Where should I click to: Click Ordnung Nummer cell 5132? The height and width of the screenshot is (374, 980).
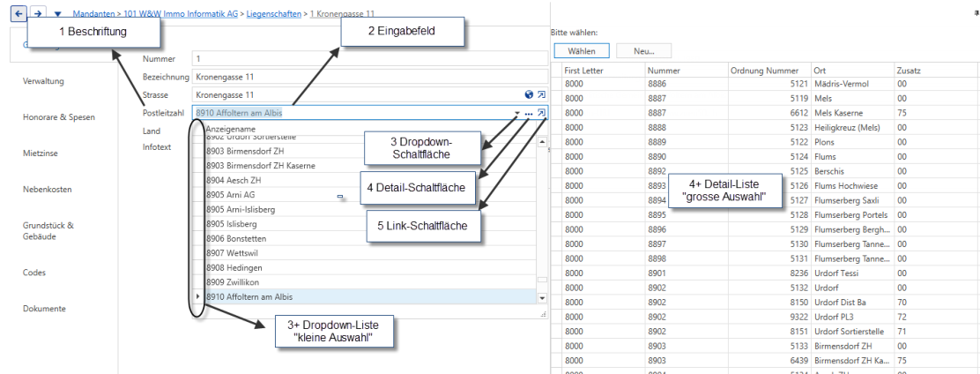coord(769,288)
